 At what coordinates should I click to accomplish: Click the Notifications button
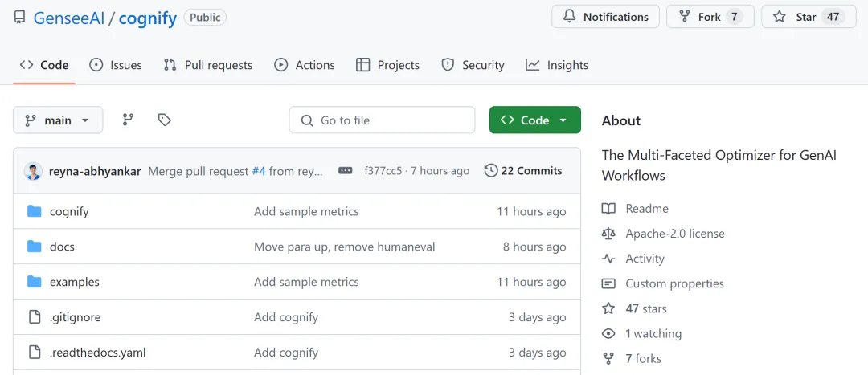[606, 17]
